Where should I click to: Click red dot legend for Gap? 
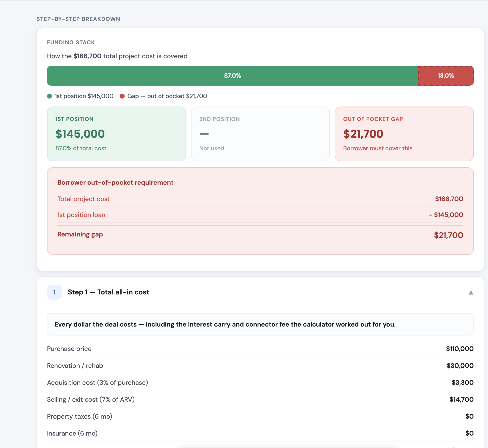coord(122,96)
